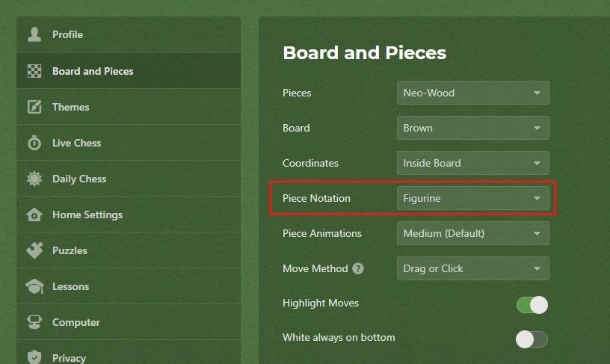Click the Computer monitor icon
The image size is (610, 364).
[x=34, y=322]
